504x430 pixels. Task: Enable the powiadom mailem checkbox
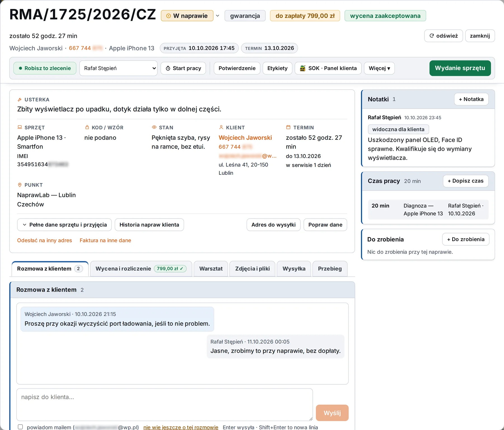coord(20,427)
